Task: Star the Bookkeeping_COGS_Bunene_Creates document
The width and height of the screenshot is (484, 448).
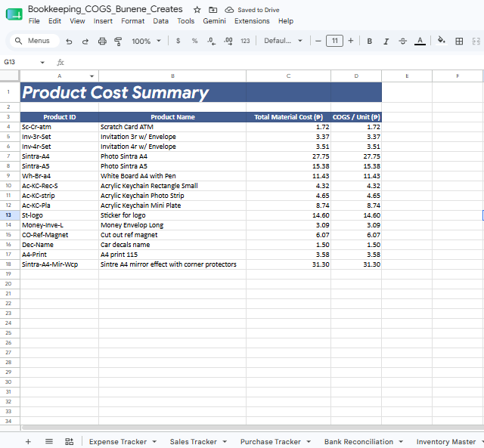Action: coord(197,10)
